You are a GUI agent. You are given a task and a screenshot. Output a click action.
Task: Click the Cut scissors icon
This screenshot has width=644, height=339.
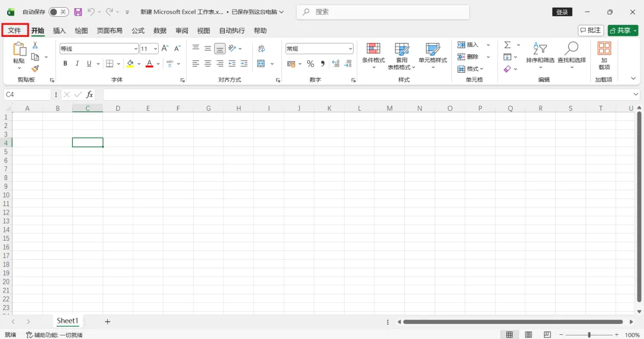pos(35,45)
